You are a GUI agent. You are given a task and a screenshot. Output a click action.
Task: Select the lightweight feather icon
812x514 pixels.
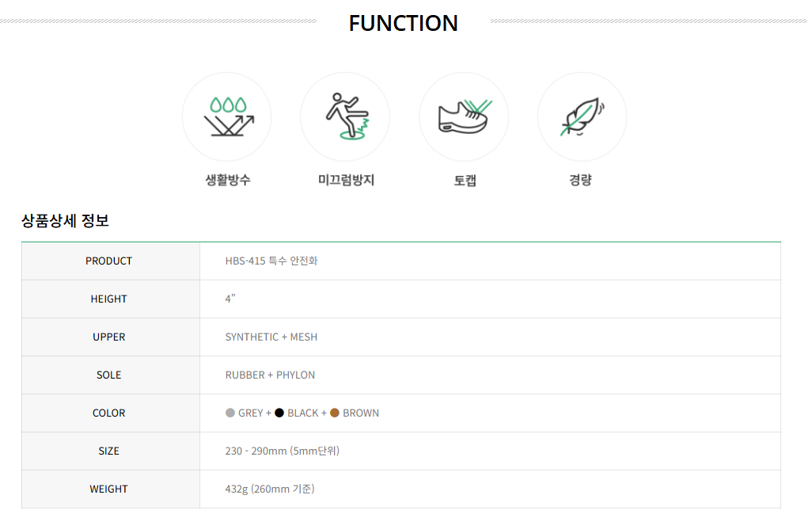[x=582, y=116]
